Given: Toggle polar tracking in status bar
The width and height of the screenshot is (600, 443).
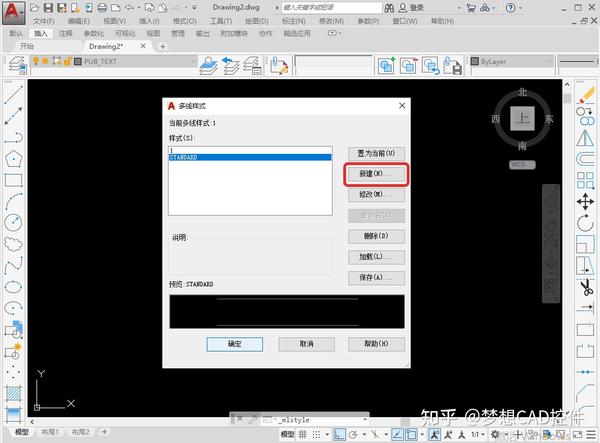Looking at the screenshot, I should click(353, 435).
